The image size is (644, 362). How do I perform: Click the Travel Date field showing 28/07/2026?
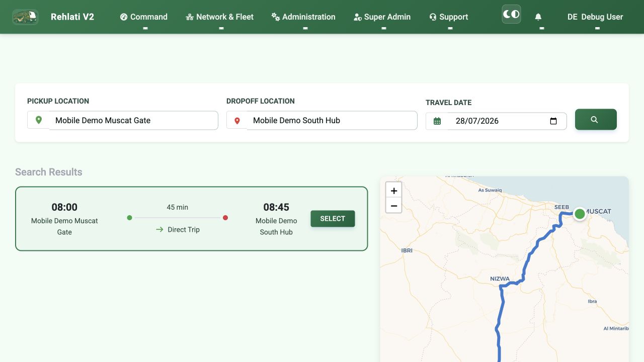[507, 121]
